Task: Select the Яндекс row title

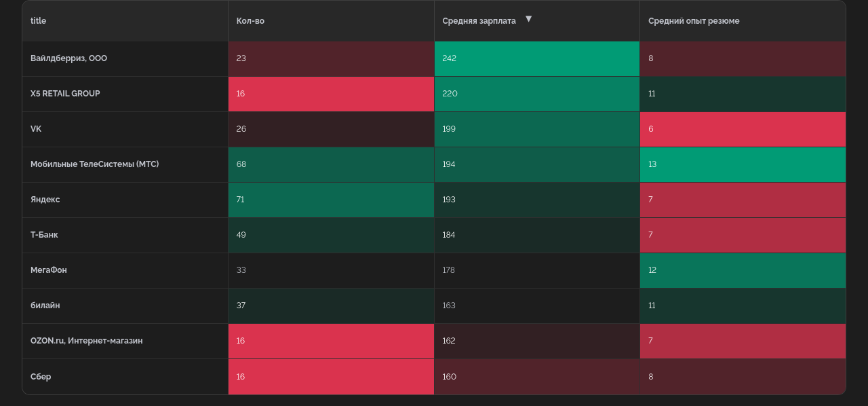Action: coord(45,200)
